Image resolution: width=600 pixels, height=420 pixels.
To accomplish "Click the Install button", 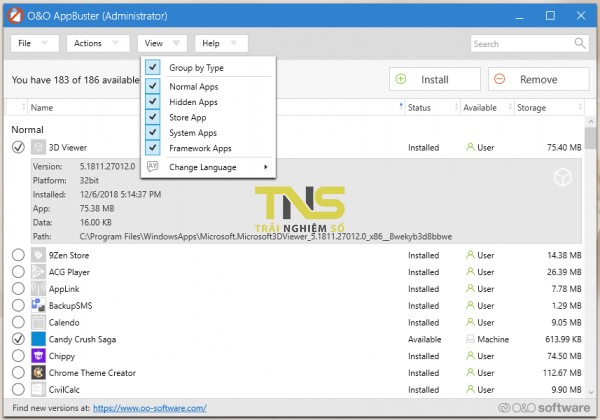I will (435, 79).
